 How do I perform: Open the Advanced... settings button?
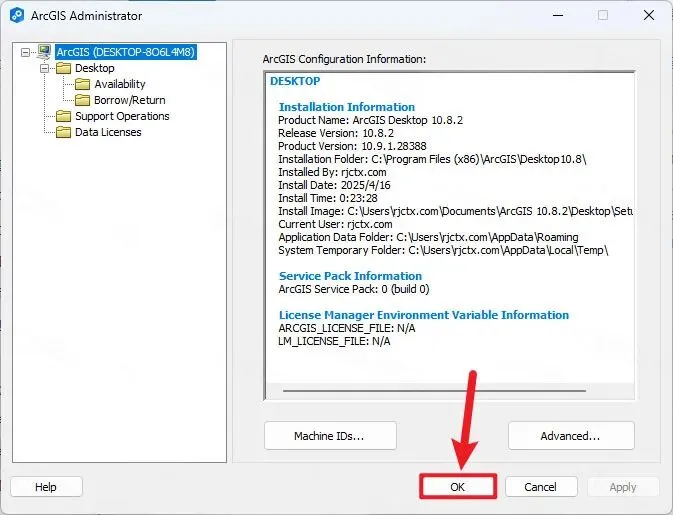click(x=571, y=436)
